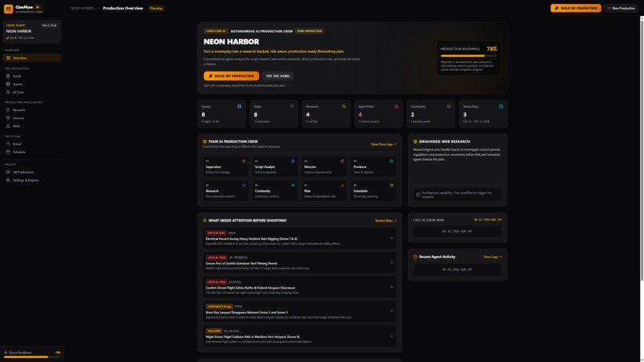Click the Planning status badge in header
Viewport: 644px width, 362px height.
click(156, 8)
